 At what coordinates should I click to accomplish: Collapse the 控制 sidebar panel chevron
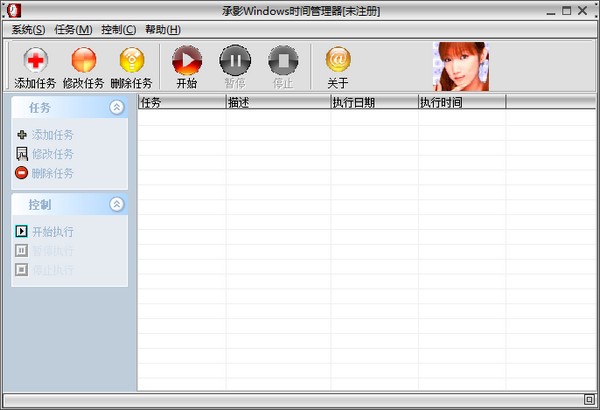pos(117,204)
